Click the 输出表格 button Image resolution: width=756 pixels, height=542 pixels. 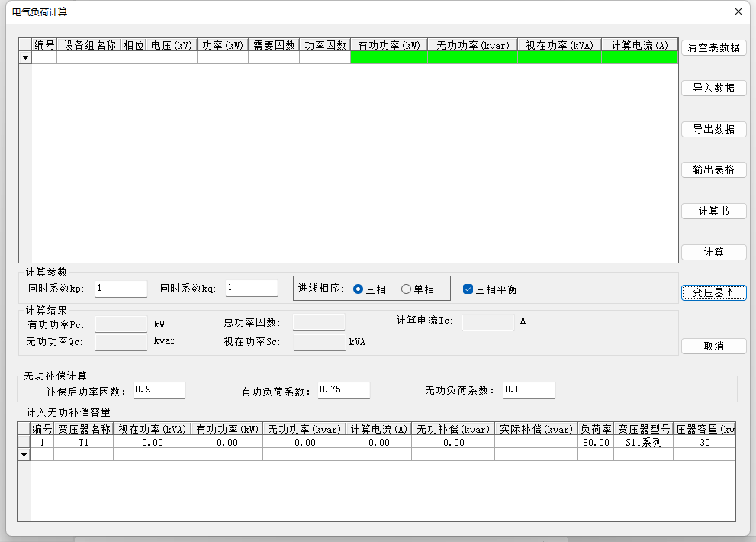713,170
